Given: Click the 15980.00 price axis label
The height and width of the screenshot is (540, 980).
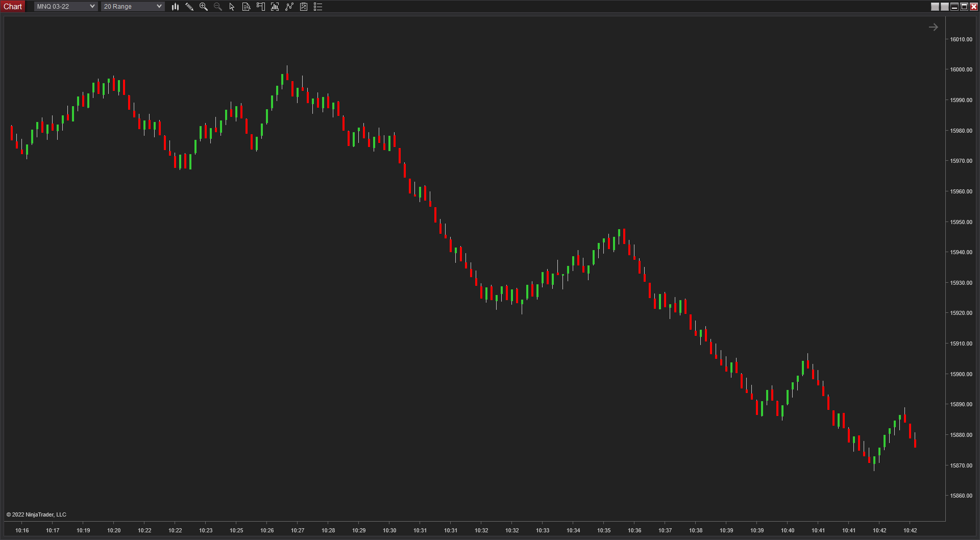Looking at the screenshot, I should 961,131.
